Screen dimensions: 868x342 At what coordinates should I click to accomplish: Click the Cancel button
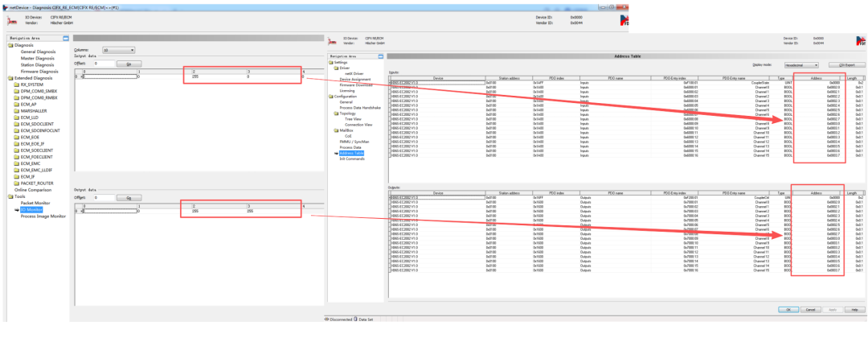(810, 309)
